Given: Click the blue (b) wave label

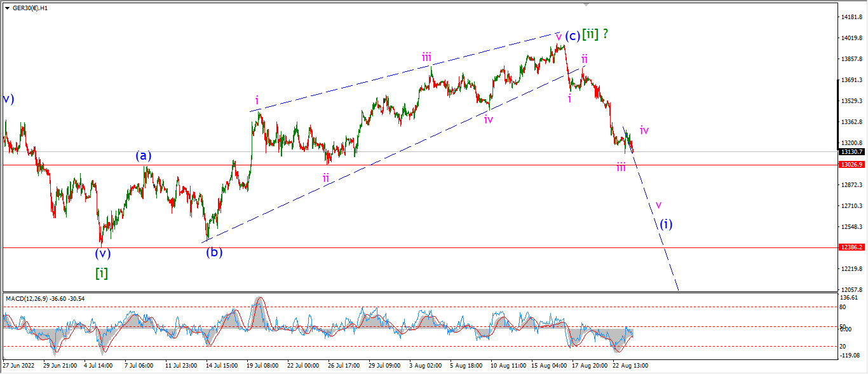Looking at the screenshot, I should coord(214,252).
